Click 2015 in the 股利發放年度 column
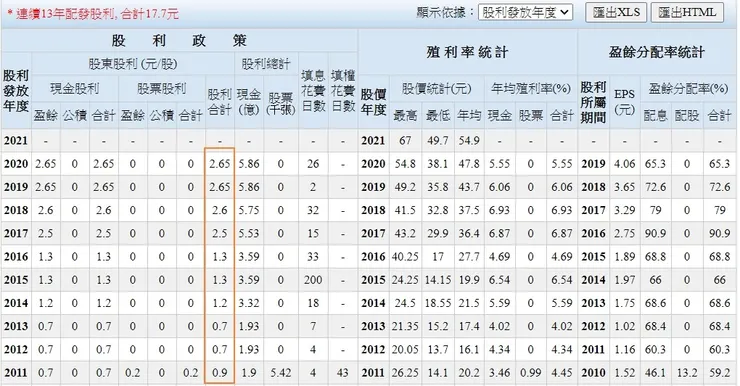The image size is (740, 386). [x=16, y=280]
